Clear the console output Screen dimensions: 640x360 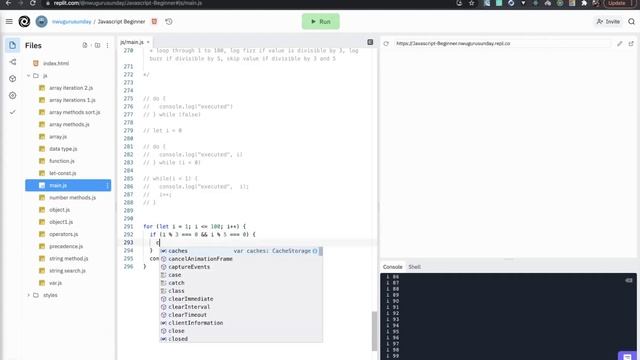coord(629,280)
